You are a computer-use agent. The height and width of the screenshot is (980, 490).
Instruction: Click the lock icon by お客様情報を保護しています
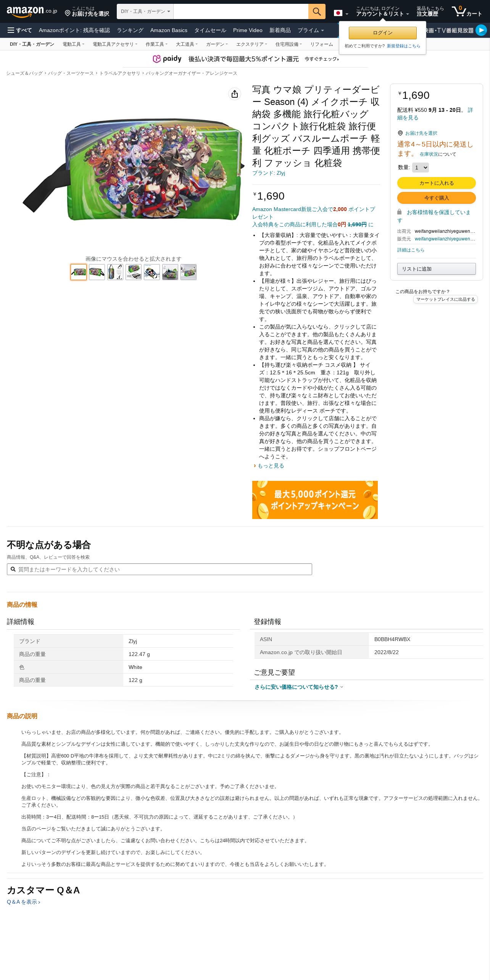click(x=400, y=212)
